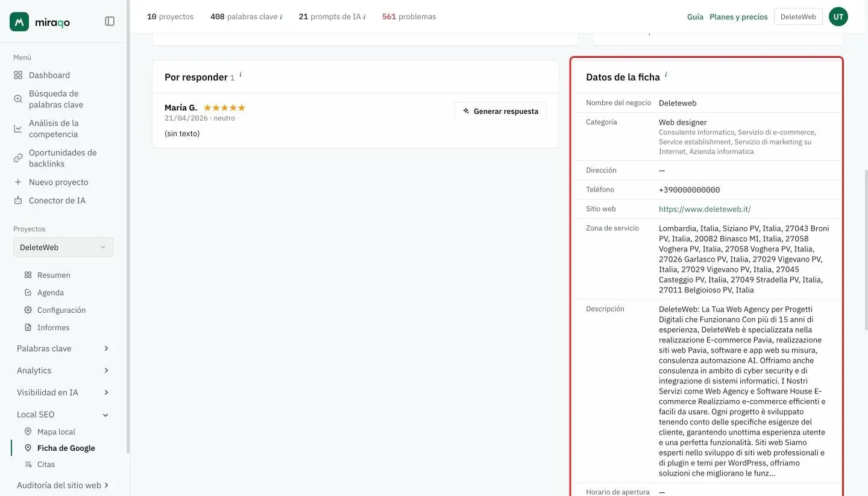Screen dimensions: 868x496
Task: Click the DeleteWeb button in header
Action: (x=798, y=17)
